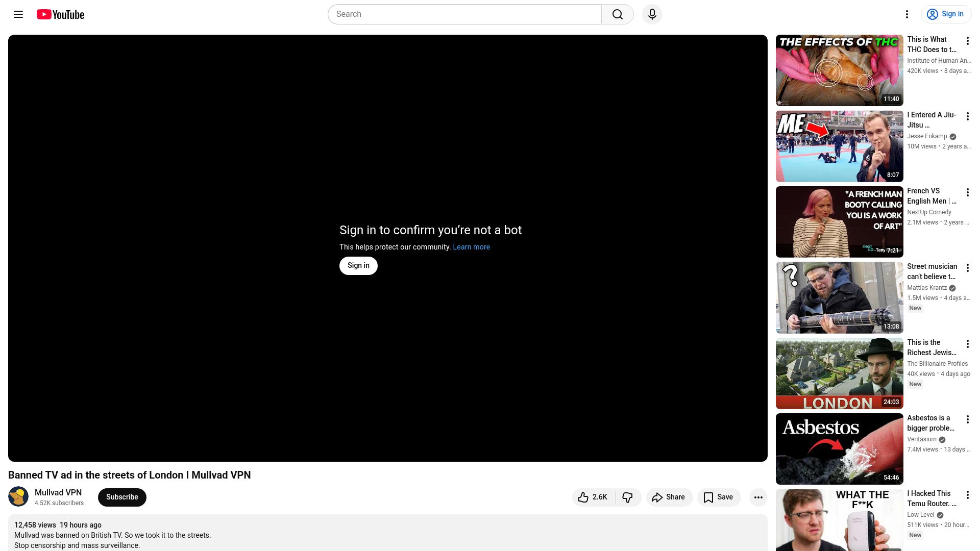Click the '12,458 views 19 hours ago' text
The width and height of the screenshot is (980, 551).
tap(58, 525)
